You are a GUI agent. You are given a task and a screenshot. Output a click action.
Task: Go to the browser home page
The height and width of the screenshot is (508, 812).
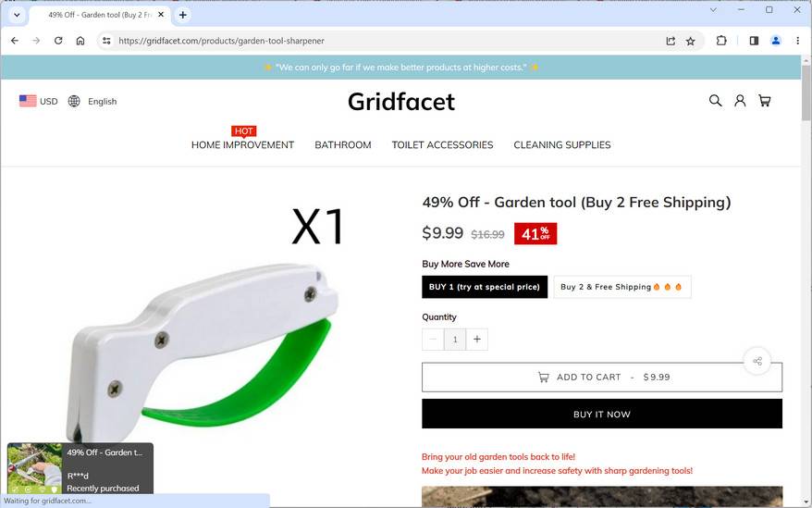80,41
